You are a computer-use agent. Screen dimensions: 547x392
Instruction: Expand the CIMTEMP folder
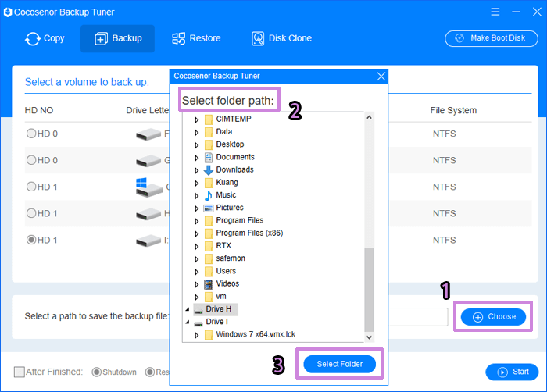(196, 119)
